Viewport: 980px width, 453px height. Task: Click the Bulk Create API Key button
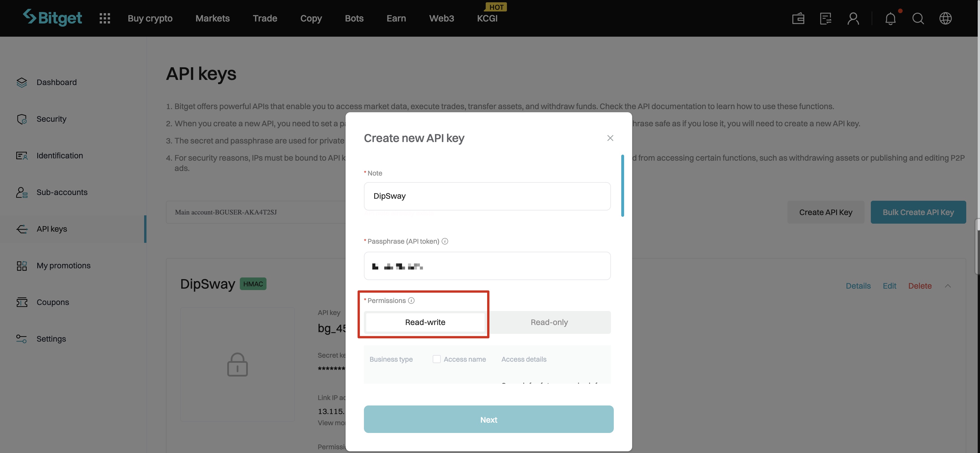coord(918,212)
